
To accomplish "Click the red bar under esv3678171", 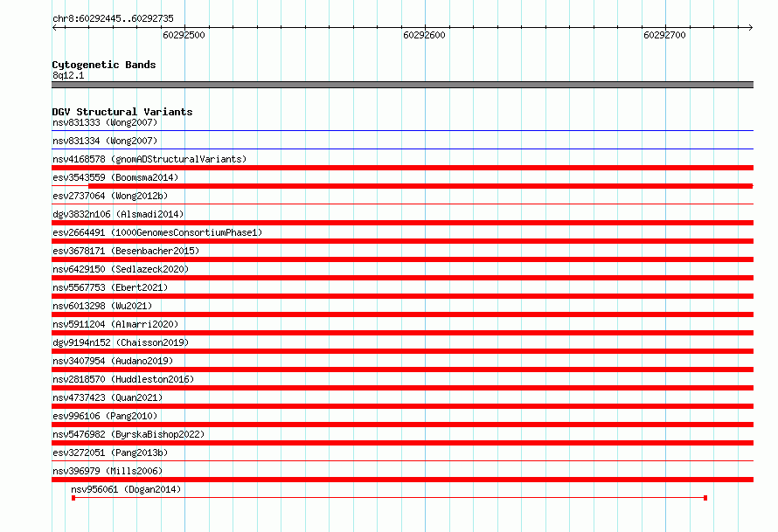I will (x=402, y=259).
